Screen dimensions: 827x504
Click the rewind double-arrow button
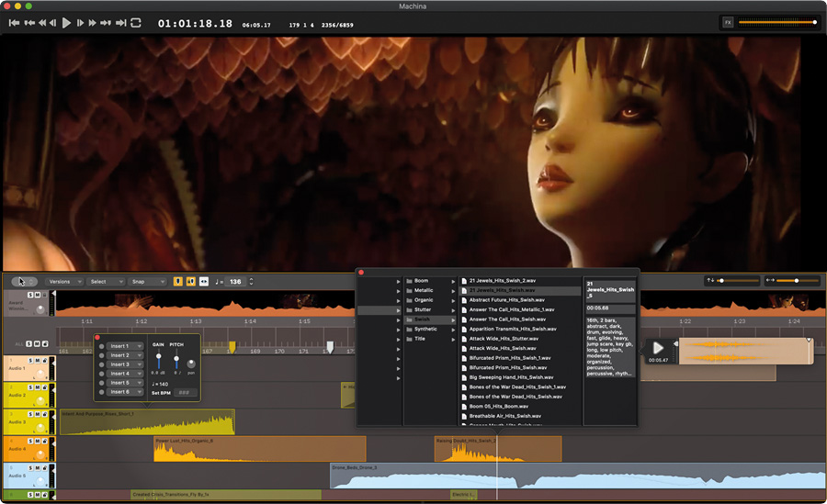pyautogui.click(x=41, y=23)
